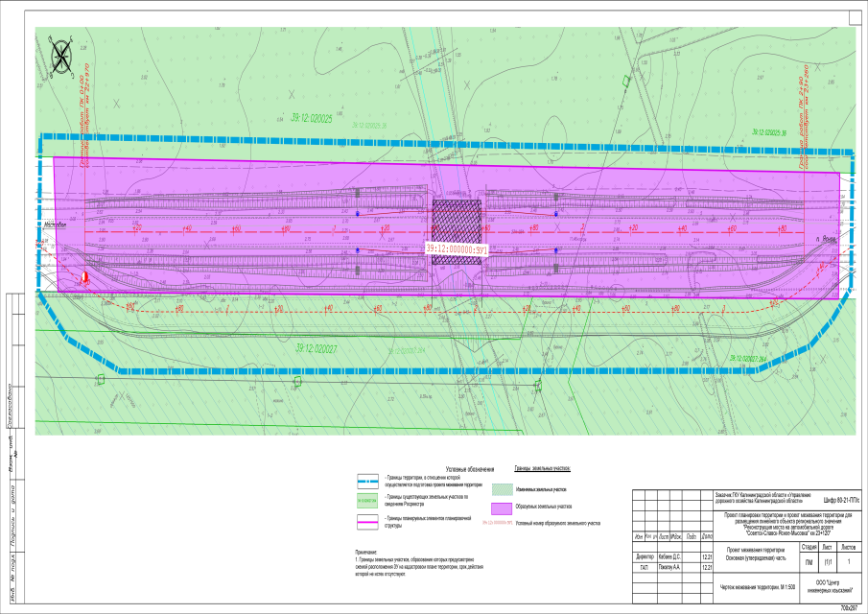This screenshot has height=614, width=868.
Task: Click the "Директор" row in the title block
Action: tap(644, 556)
